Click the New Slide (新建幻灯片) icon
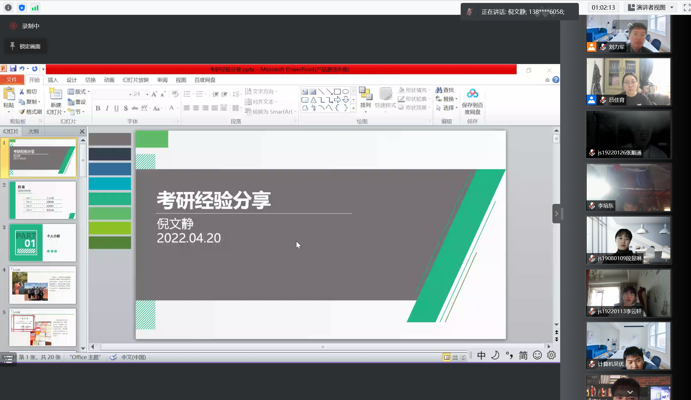Image resolution: width=691 pixels, height=400 pixels. [56, 95]
